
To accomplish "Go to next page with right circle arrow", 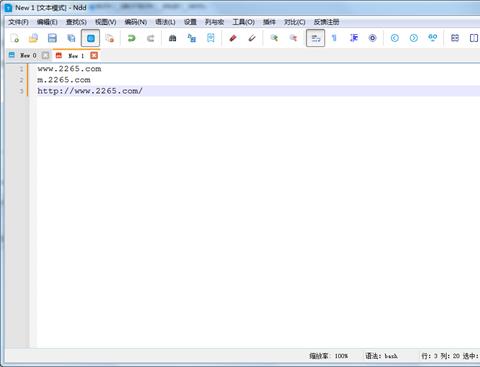I will 414,38.
